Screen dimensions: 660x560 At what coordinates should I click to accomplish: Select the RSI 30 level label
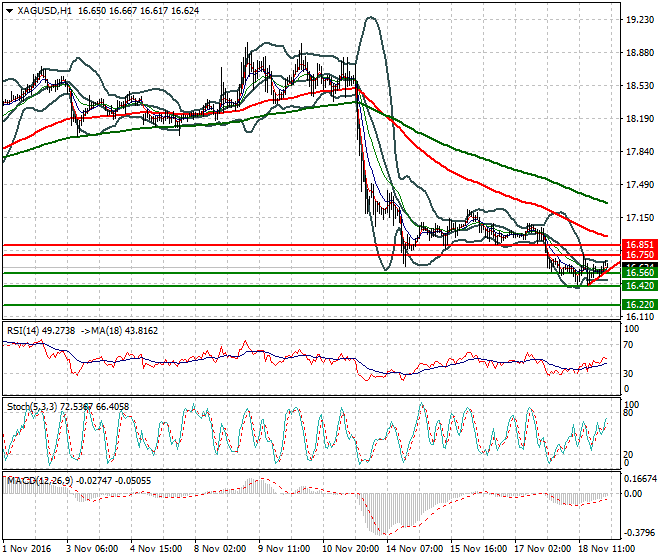pyautogui.click(x=628, y=373)
